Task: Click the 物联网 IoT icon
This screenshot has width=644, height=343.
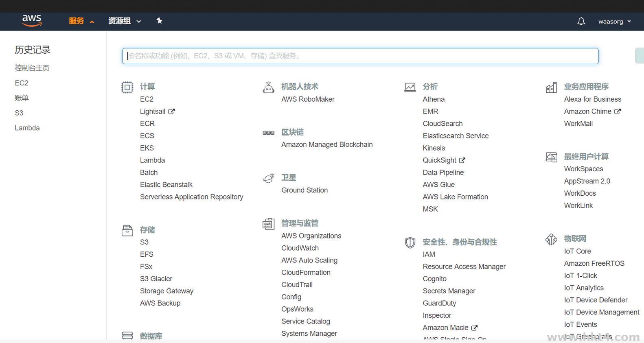Action: 551,239
